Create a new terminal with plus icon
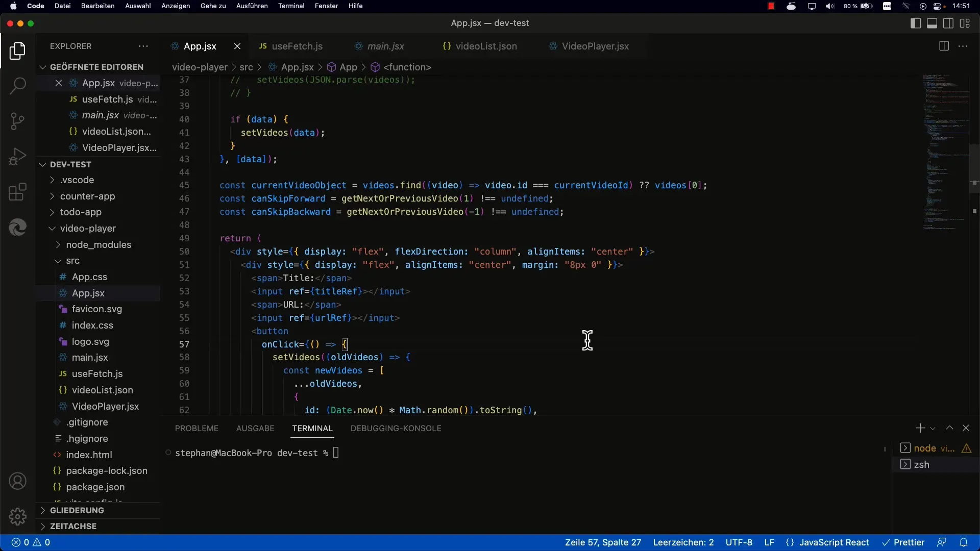 click(920, 428)
